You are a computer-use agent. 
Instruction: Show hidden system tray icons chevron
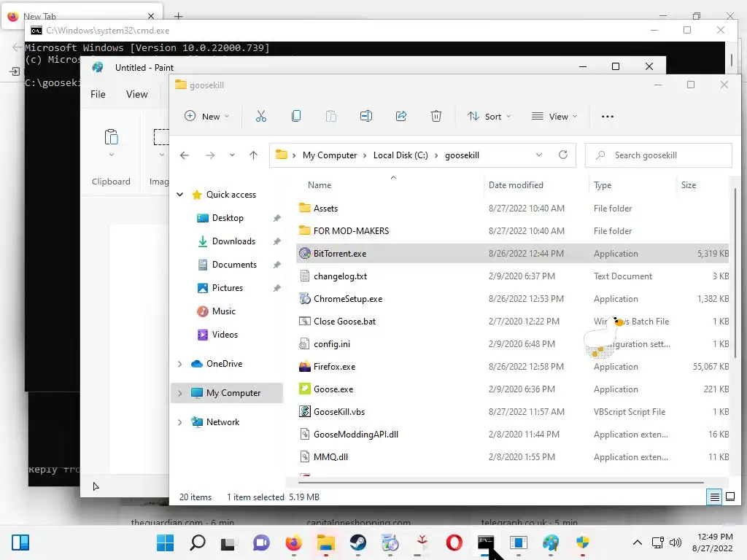[x=638, y=542]
